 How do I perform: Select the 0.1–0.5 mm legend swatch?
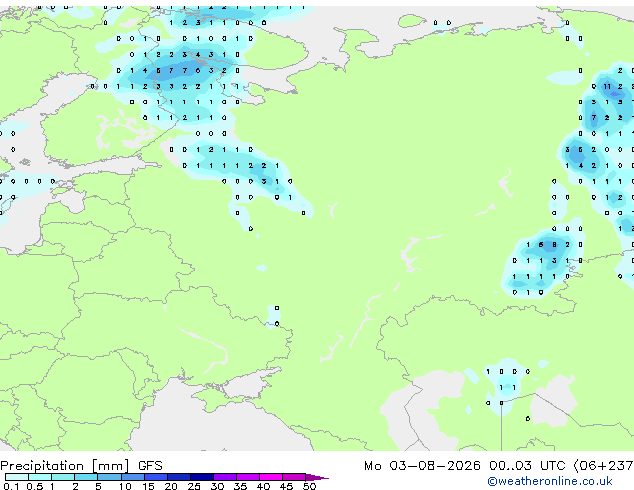[17, 477]
